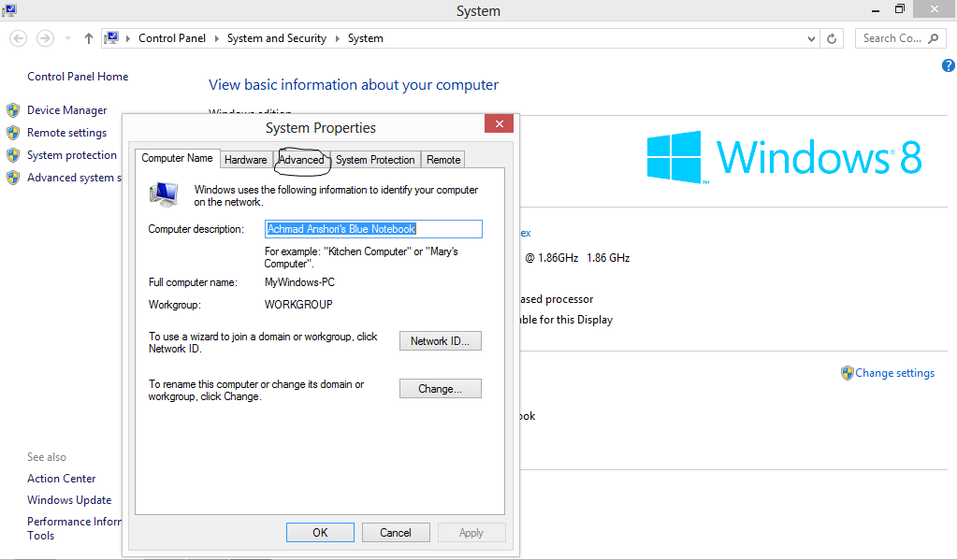Restore down the System window

[900, 9]
